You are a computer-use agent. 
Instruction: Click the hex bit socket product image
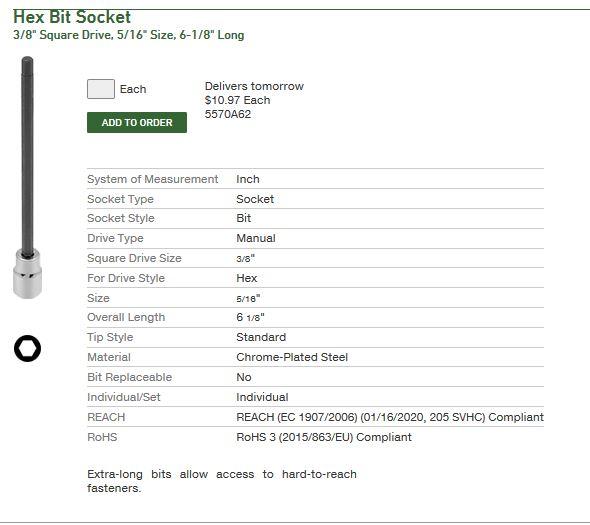pos(27,177)
